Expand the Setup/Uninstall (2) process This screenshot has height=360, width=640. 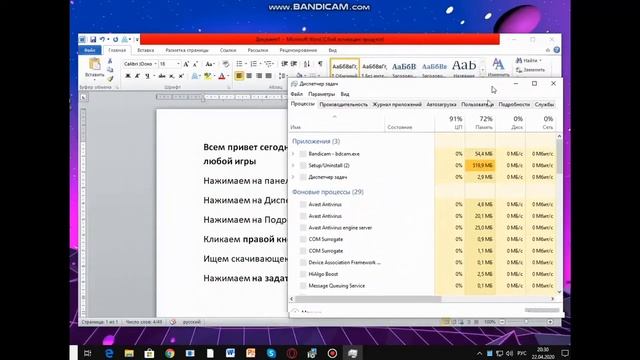coord(293,165)
